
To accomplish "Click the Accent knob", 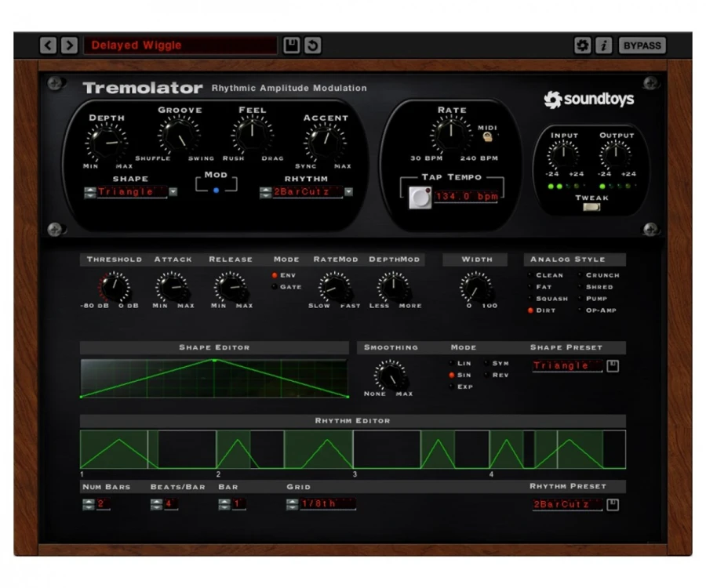I will click(x=325, y=143).
